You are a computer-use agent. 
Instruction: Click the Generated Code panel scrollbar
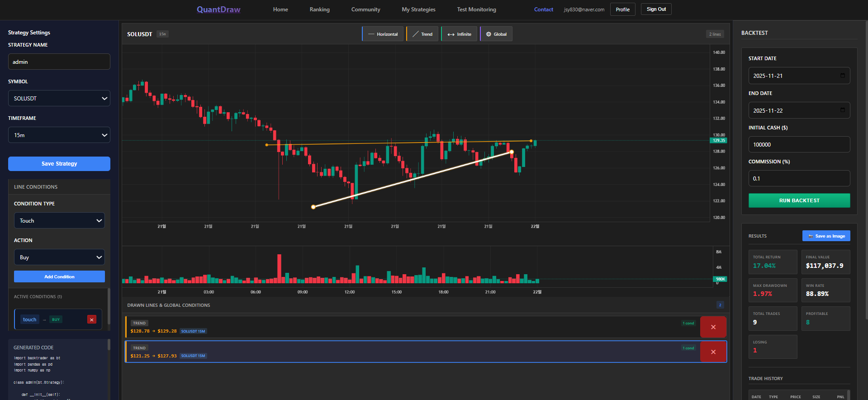tap(109, 345)
